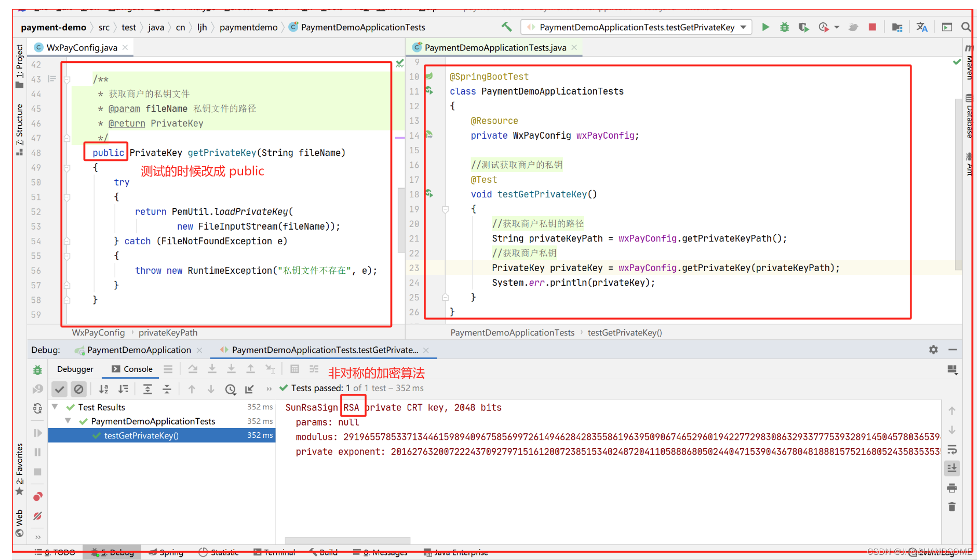The width and height of the screenshot is (980, 560).
Task: Select testGetPrivateKey() test result row
Action: 162,435
